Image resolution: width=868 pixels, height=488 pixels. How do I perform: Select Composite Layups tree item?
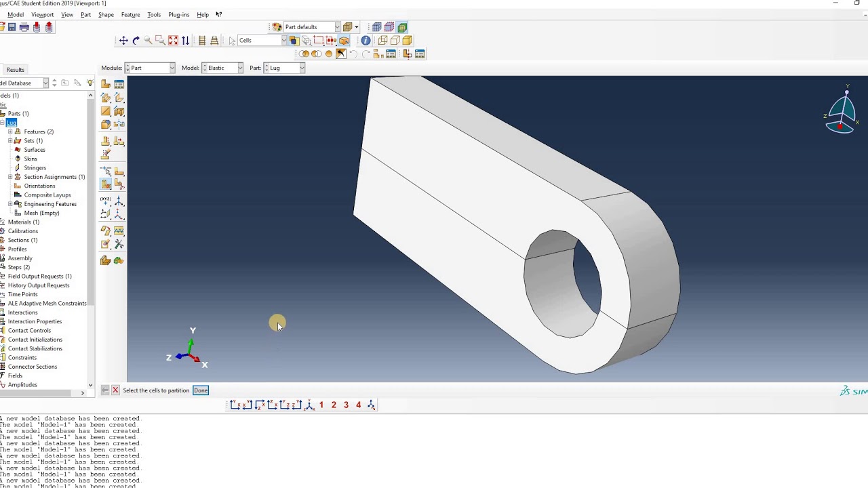point(47,195)
